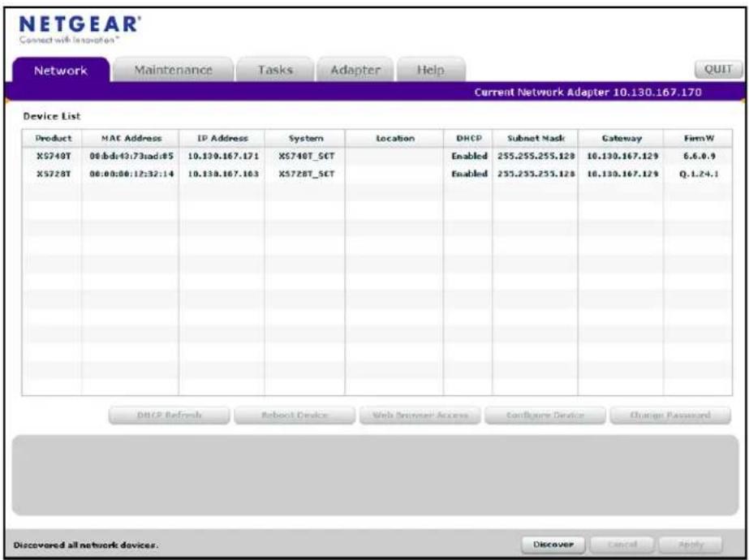
Task: Sort by MAC Address column header
Action: [x=131, y=138]
